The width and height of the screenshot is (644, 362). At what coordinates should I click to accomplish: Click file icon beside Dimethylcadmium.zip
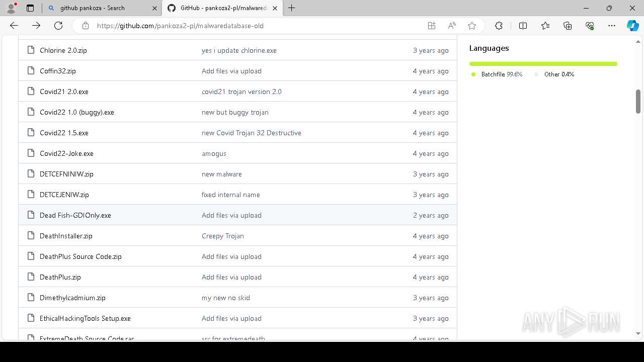tap(31, 298)
